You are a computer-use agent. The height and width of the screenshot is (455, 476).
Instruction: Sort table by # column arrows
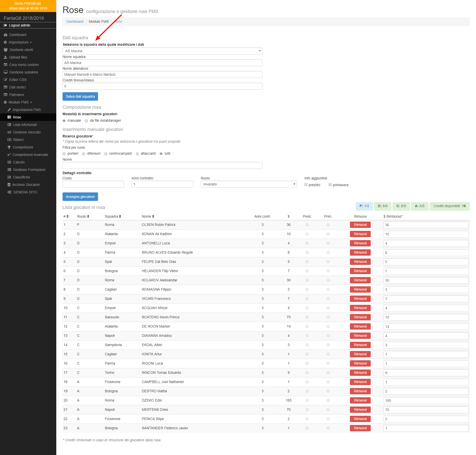[68, 216]
